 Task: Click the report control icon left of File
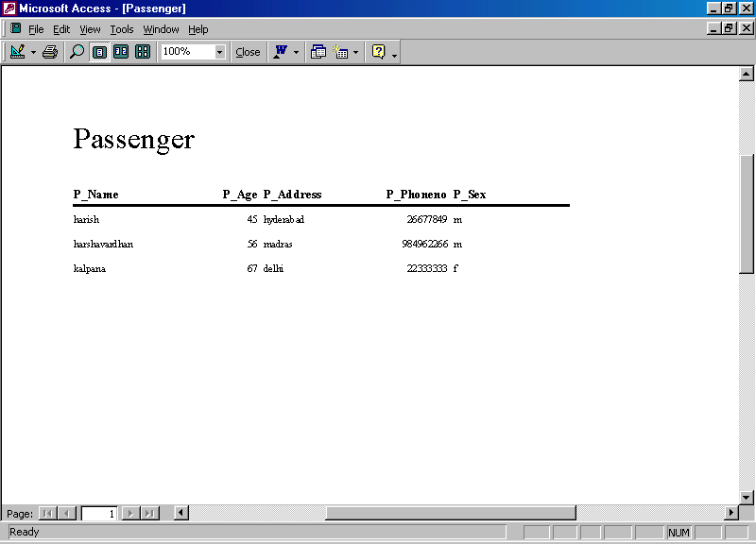[15, 28]
